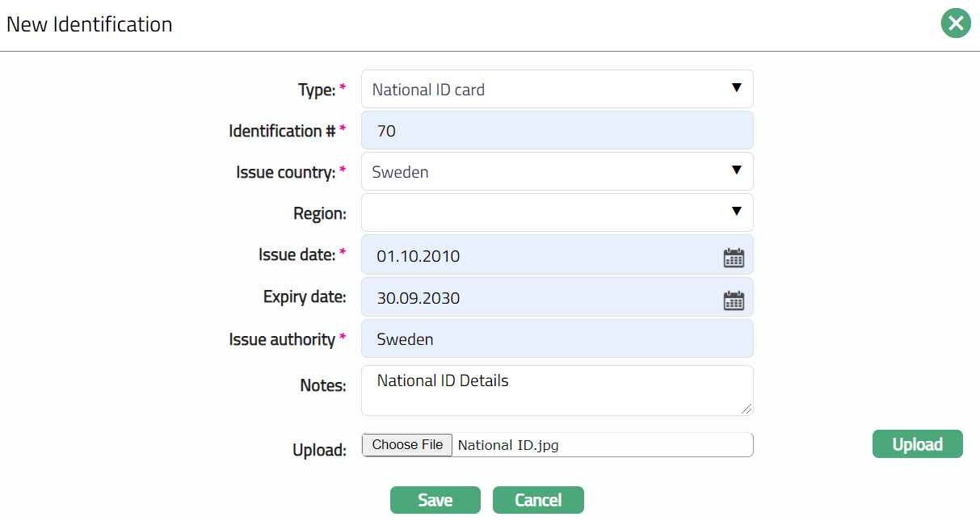Click the National ID.jpg file name
The image size is (980, 521).
[x=508, y=445]
